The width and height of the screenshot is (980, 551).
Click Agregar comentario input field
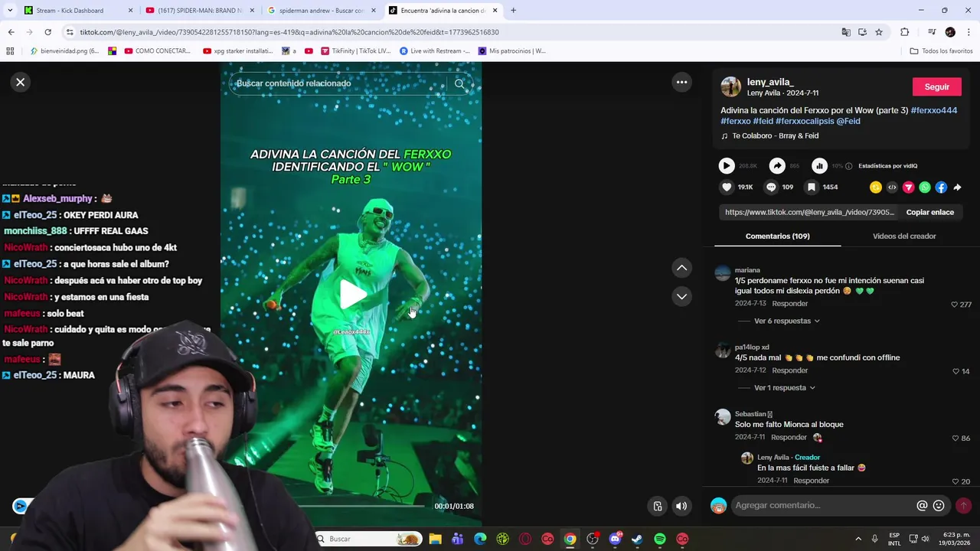[x=823, y=505]
